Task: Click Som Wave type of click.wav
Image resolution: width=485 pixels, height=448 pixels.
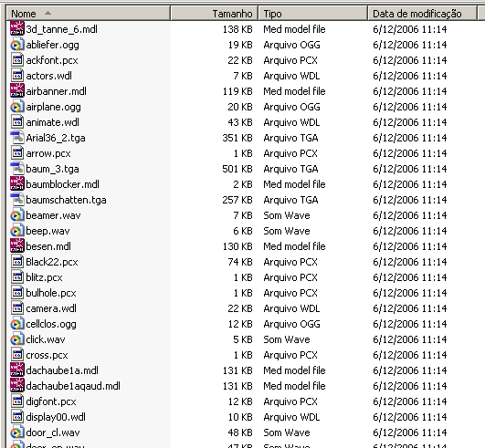Action: (x=287, y=339)
